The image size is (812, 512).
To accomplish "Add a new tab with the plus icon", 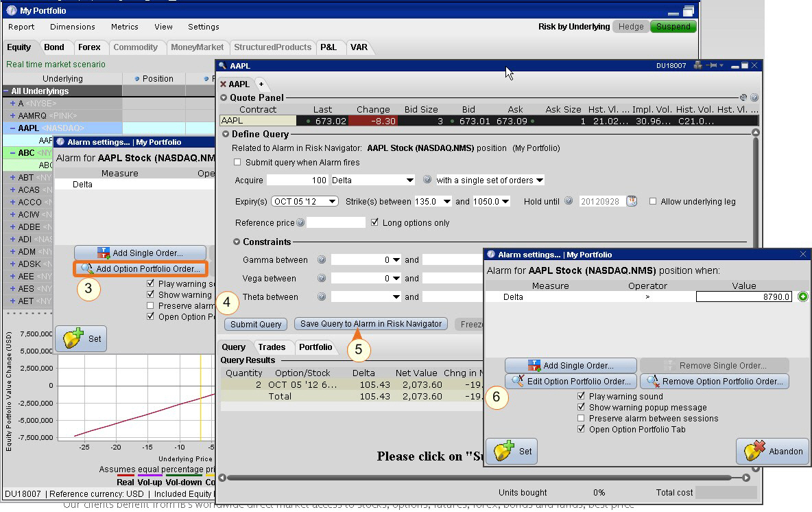I will click(x=261, y=84).
